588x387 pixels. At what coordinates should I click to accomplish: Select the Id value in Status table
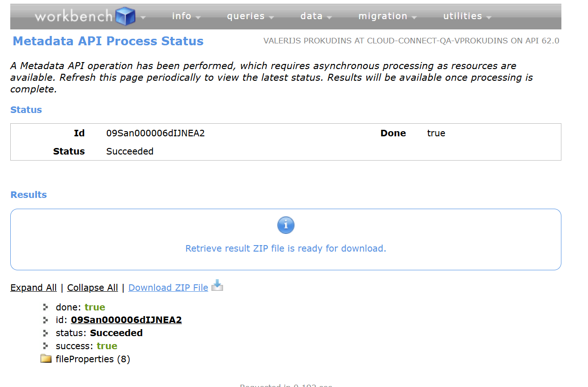[x=155, y=133]
